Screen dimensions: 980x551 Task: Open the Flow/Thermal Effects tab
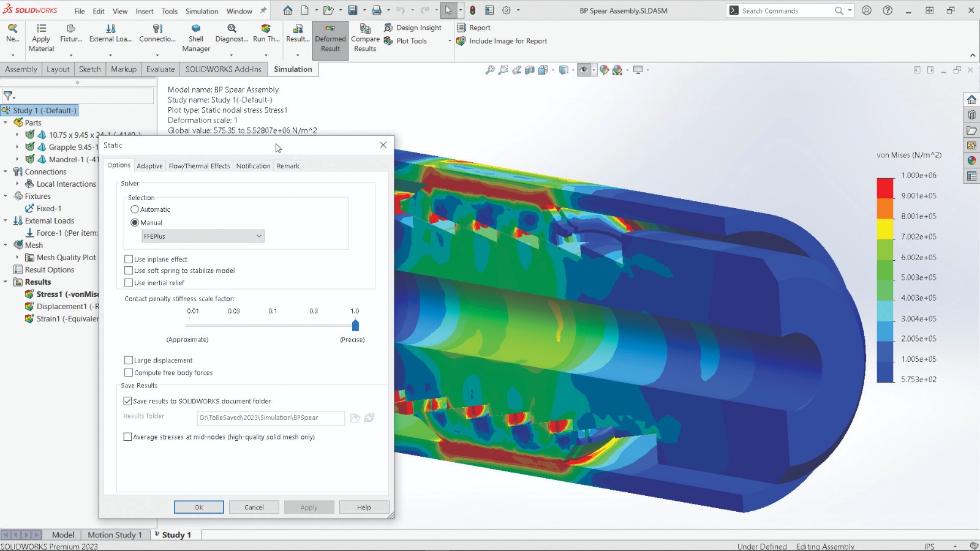(x=199, y=166)
